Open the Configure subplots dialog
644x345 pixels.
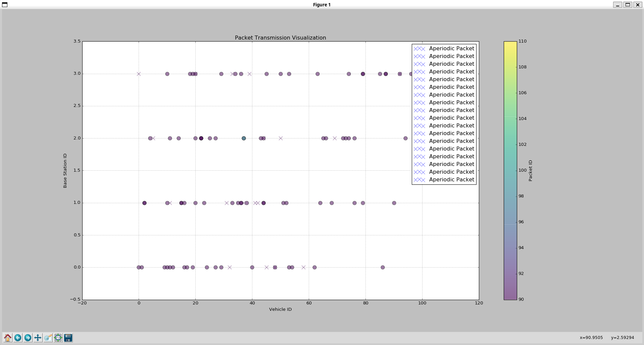58,338
